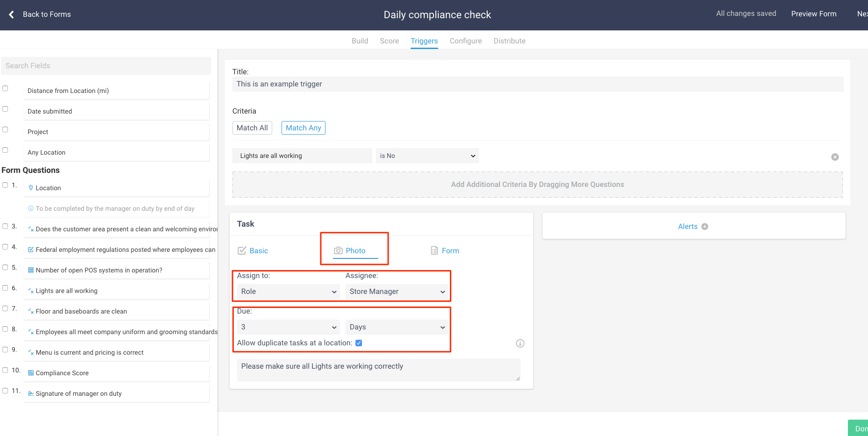The height and width of the screenshot is (436, 868).
Task: Click the icon on the customer area question
Action: (x=31, y=229)
